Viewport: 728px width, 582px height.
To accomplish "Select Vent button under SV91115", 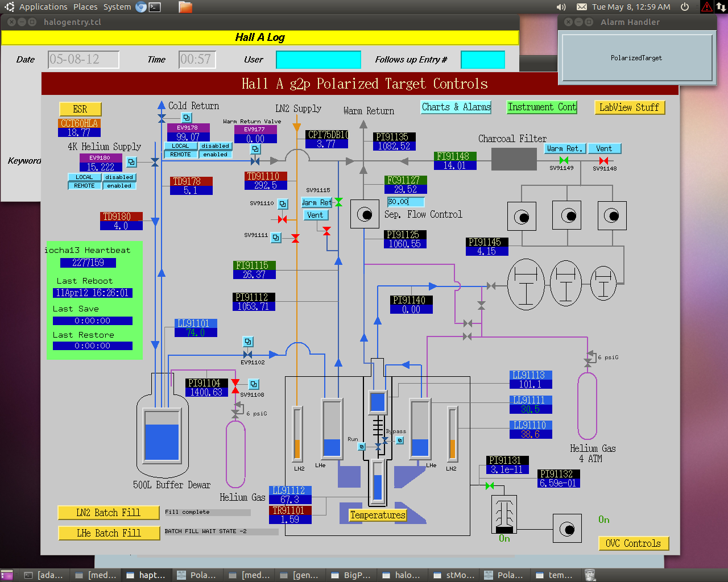I will [315, 215].
